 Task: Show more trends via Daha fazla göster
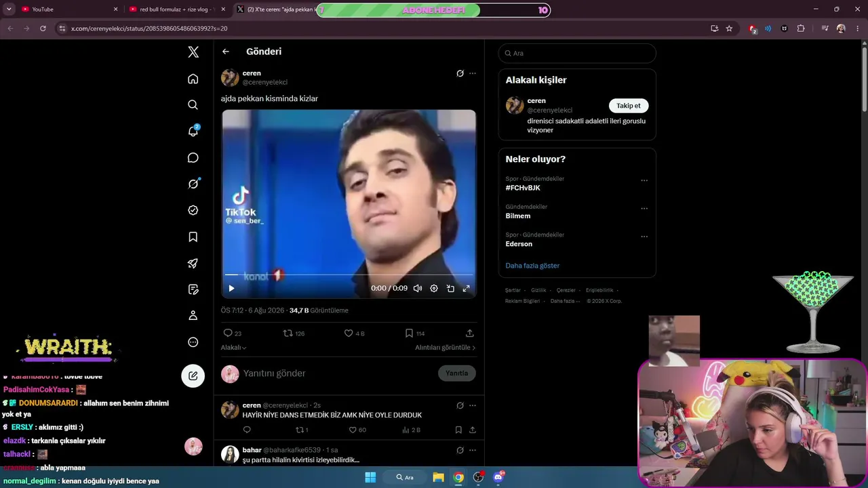(532, 266)
